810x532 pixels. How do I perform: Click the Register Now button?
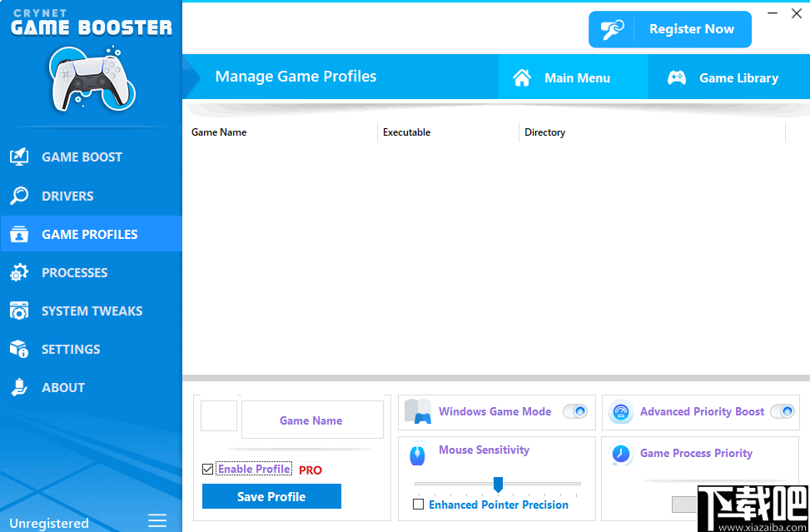[x=670, y=29]
